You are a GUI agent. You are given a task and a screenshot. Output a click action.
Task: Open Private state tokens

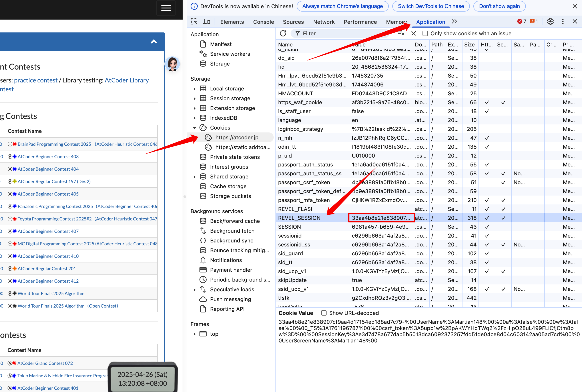[235, 157]
